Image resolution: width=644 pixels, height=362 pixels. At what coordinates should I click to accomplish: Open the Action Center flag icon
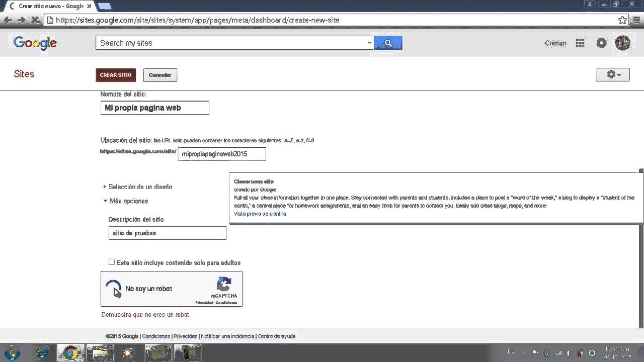pyautogui.click(x=536, y=352)
